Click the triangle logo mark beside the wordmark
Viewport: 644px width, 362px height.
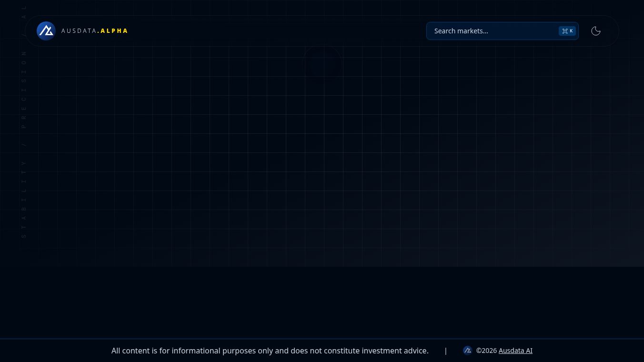pos(46,30)
